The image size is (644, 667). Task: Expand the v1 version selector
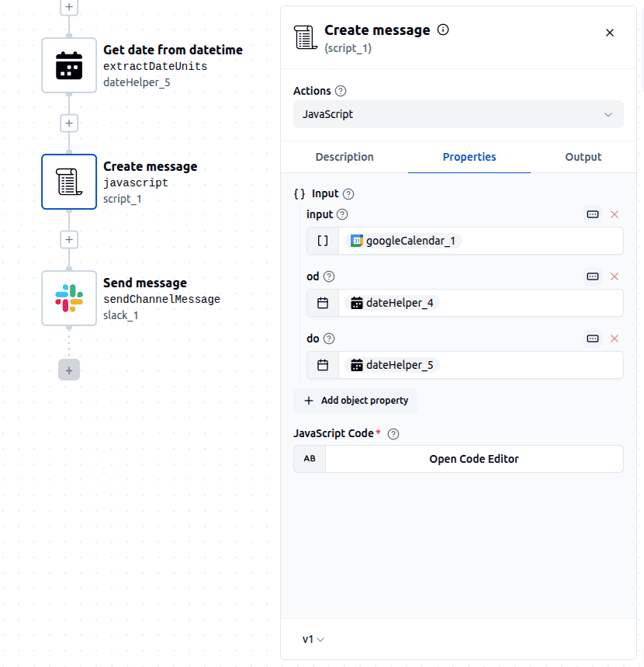pyautogui.click(x=313, y=639)
